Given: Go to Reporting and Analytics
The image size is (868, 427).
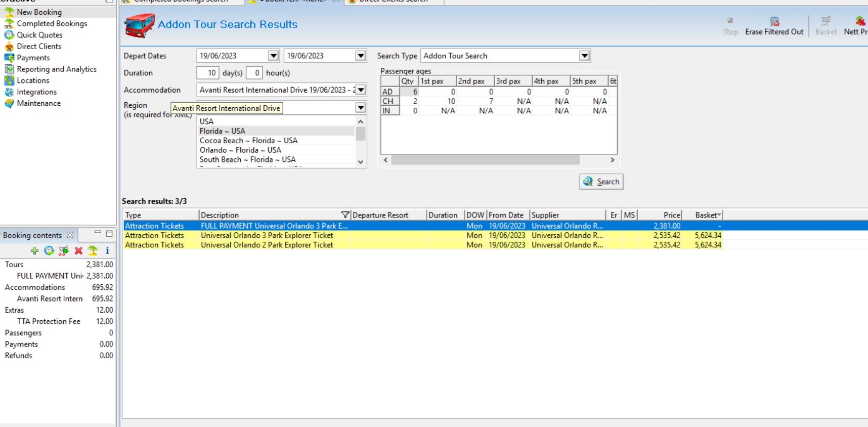Looking at the screenshot, I should 56,69.
